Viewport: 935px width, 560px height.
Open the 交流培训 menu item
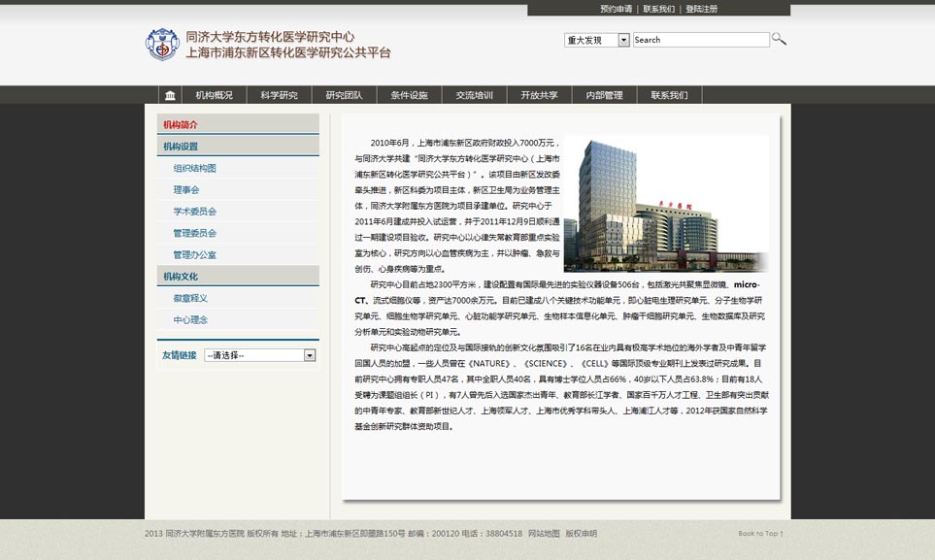click(x=474, y=95)
